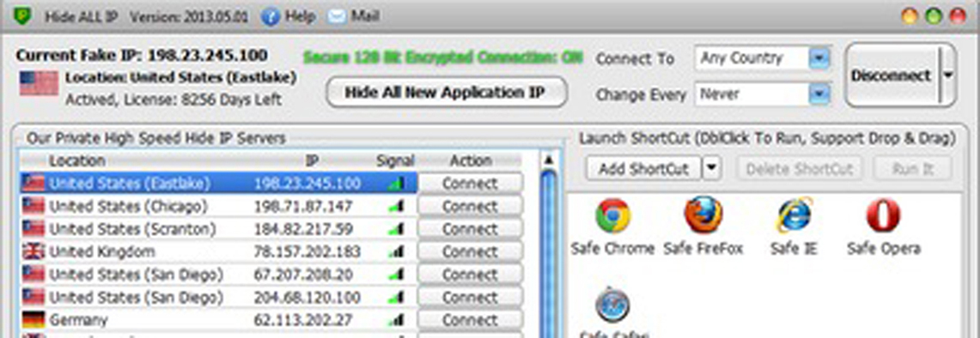Click the server list scrollbar thumb
980x338 pixels.
tap(549, 253)
